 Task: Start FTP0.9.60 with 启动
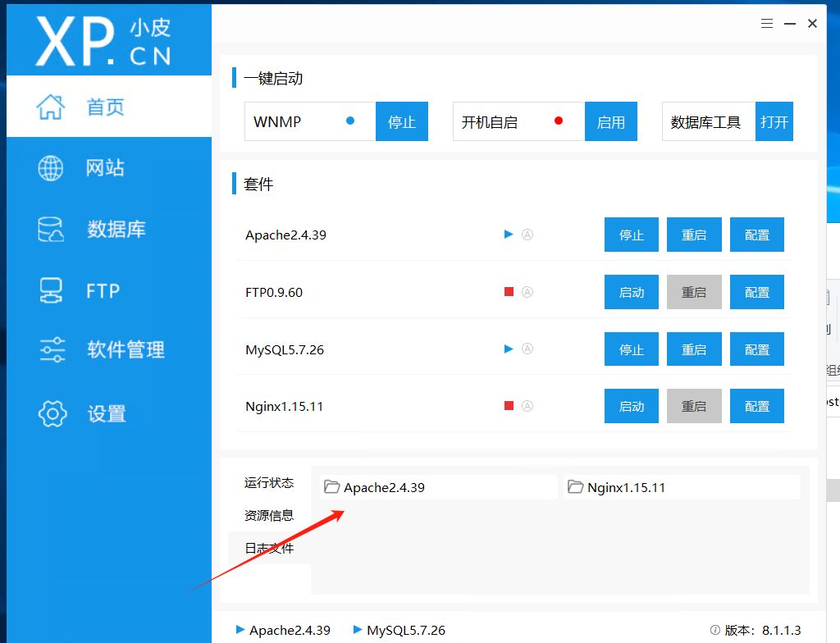(632, 292)
